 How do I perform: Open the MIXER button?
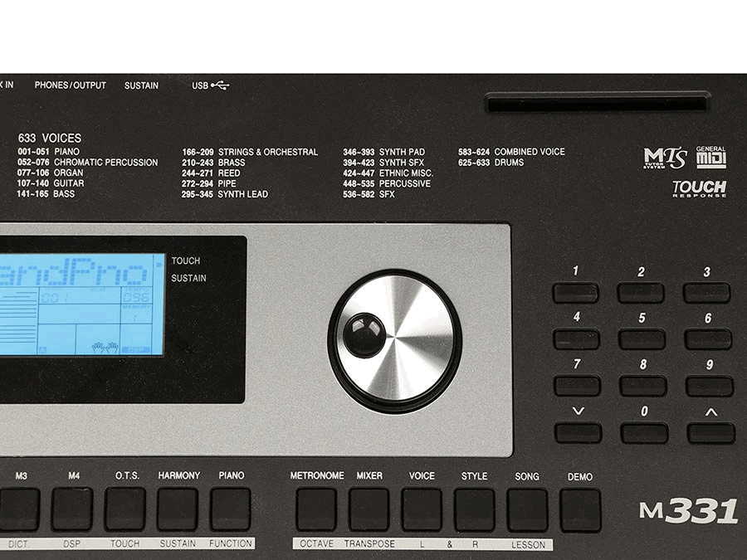coord(369,509)
